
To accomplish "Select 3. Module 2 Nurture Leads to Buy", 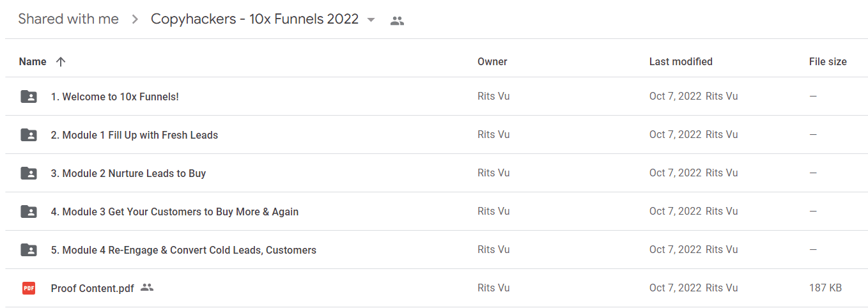I will tap(128, 173).
